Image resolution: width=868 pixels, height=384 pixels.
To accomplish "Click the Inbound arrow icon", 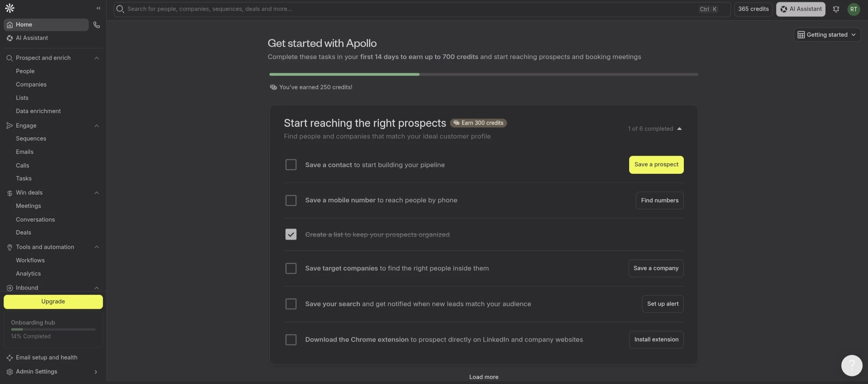I will point(10,288).
